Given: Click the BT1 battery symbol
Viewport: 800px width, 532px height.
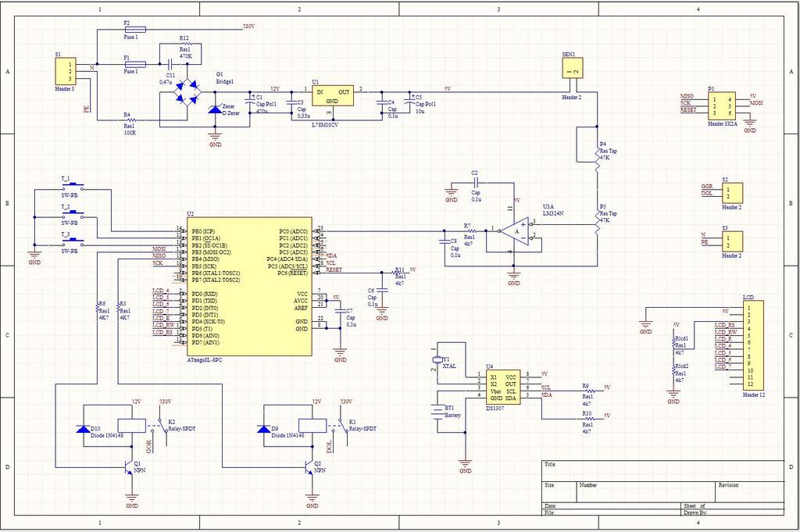Looking at the screenshot, I should 437,412.
